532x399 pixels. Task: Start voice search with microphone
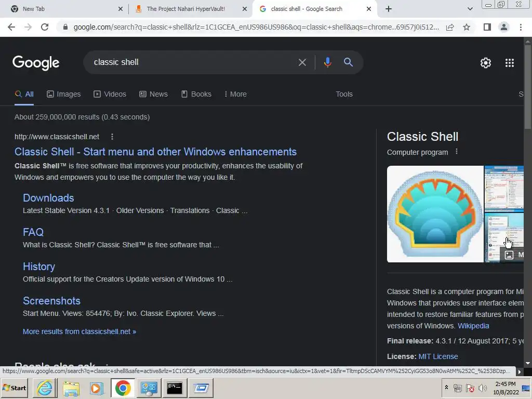327,62
